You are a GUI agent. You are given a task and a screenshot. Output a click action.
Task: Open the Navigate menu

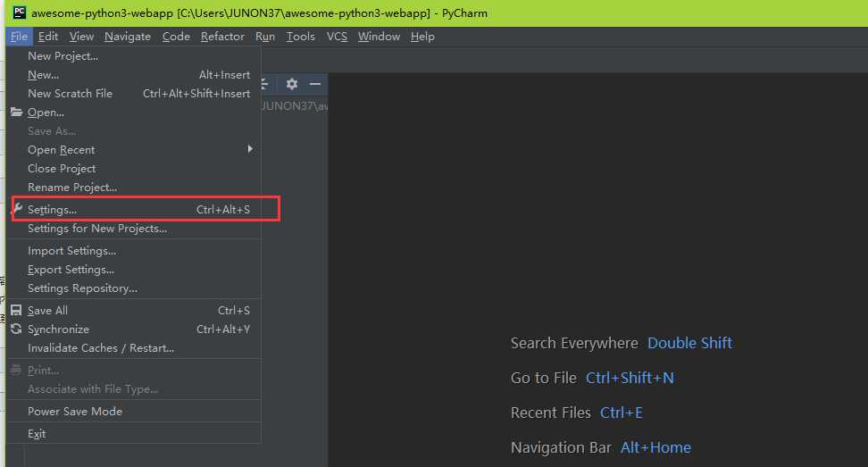click(128, 37)
